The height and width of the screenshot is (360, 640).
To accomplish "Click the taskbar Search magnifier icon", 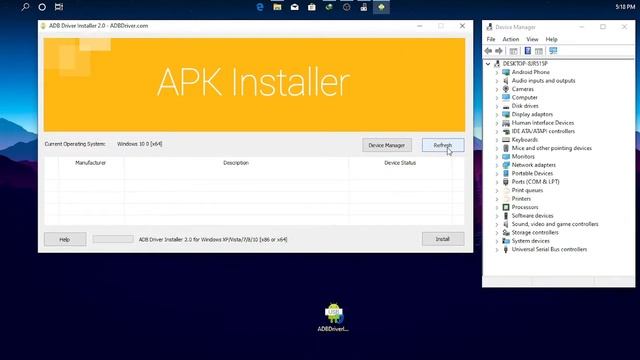I will [25, 7].
